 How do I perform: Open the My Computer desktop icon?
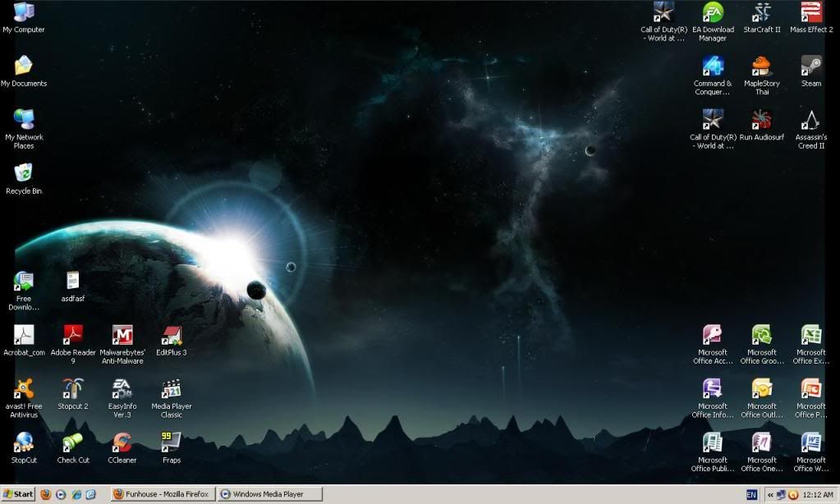(24, 12)
